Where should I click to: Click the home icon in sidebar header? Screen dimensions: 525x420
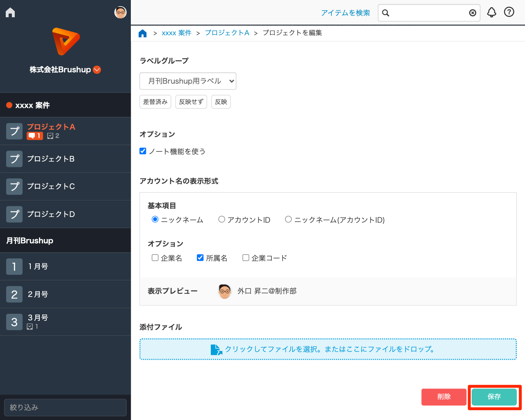point(10,13)
